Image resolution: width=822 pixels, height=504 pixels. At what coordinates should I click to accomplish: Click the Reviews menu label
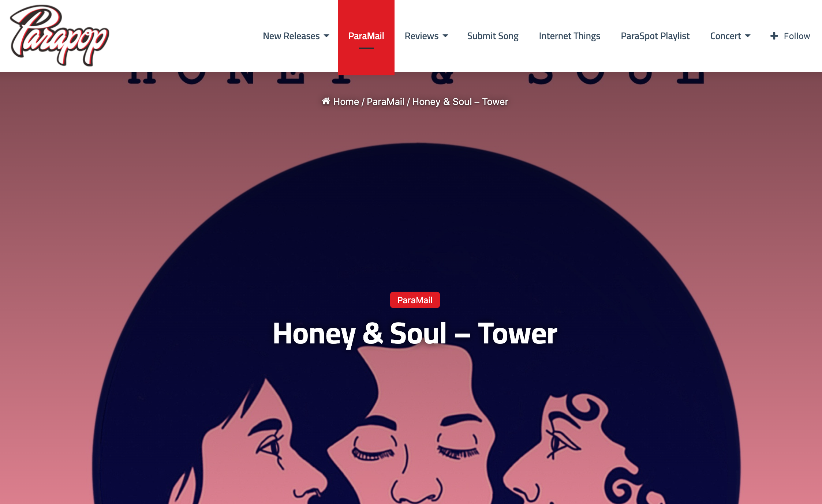pyautogui.click(x=421, y=36)
